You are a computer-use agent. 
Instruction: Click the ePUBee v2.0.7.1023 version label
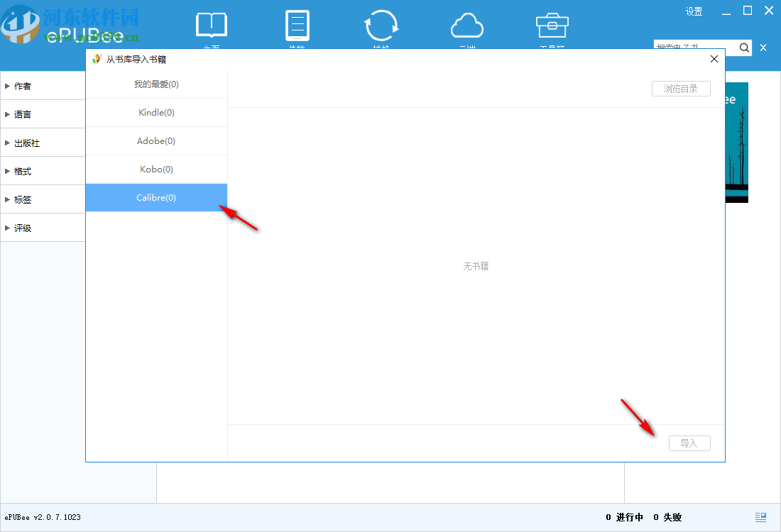[x=43, y=518]
